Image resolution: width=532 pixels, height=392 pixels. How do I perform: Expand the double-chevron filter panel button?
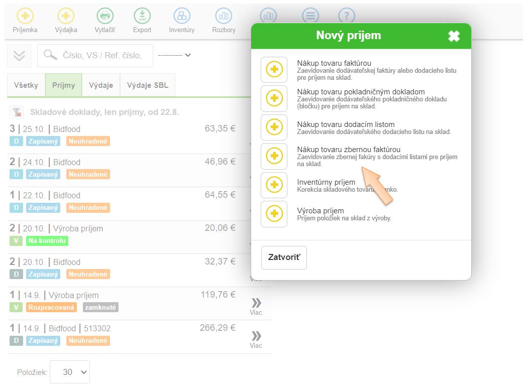19,56
